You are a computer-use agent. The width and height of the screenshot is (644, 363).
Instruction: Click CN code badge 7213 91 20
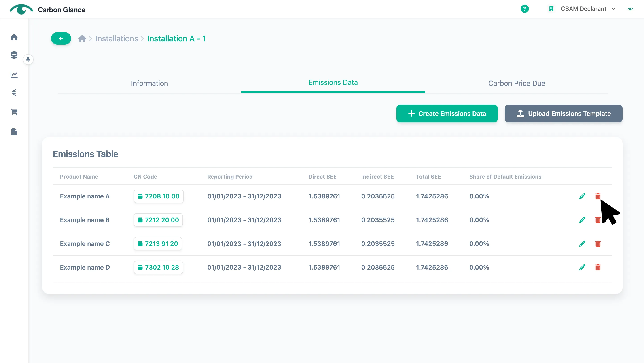(158, 244)
